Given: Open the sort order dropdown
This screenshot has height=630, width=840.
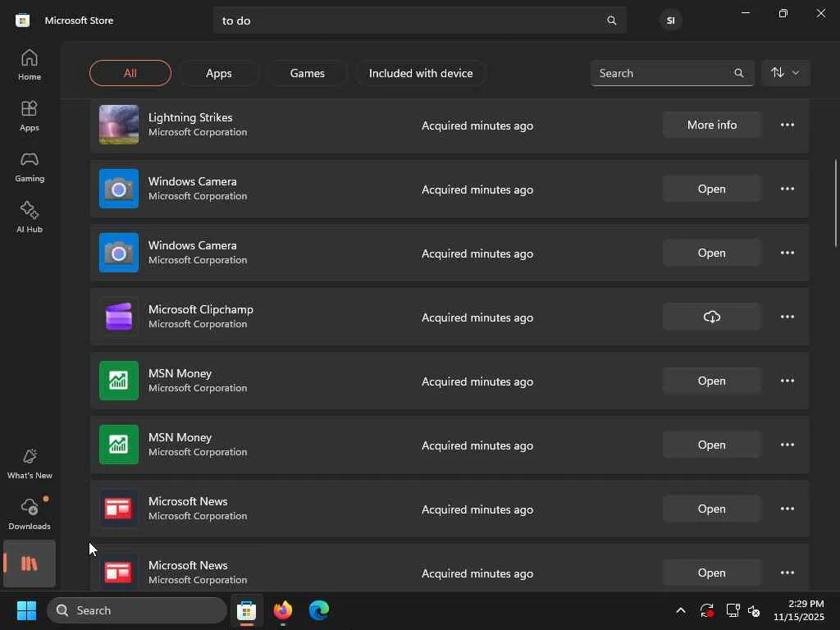Looking at the screenshot, I should [785, 73].
